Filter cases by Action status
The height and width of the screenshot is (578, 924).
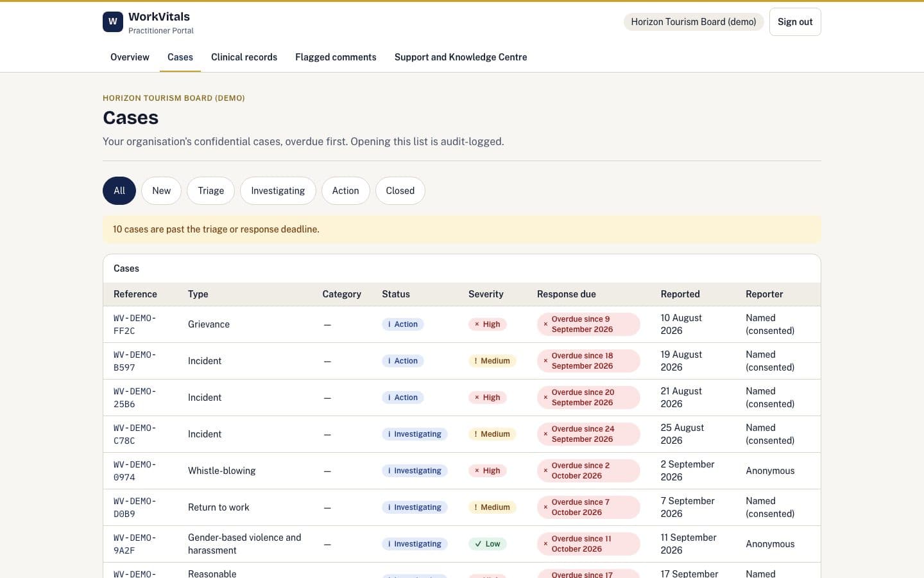[345, 191]
